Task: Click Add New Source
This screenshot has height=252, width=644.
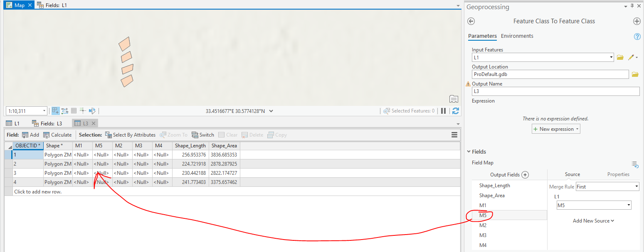Action: (593, 220)
